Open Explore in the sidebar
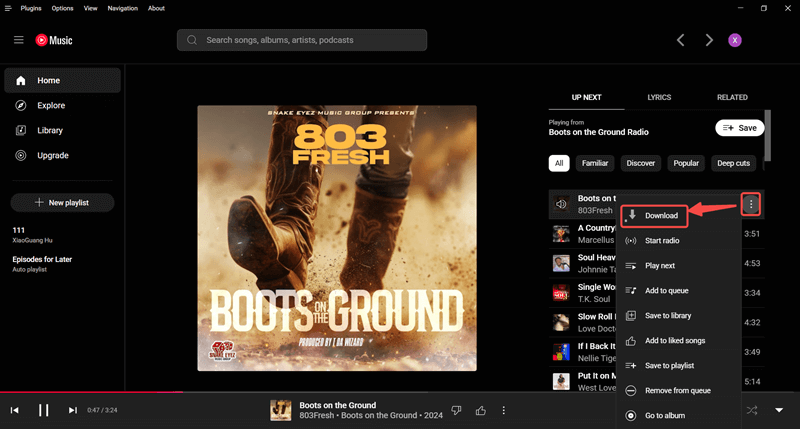This screenshot has width=800, height=429. coord(62,106)
